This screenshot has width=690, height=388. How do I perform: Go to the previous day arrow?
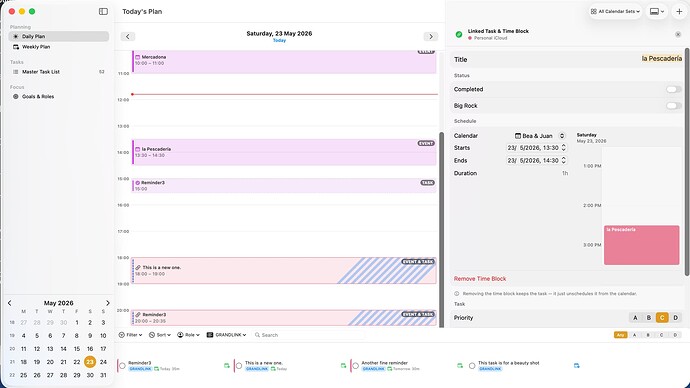(128, 37)
